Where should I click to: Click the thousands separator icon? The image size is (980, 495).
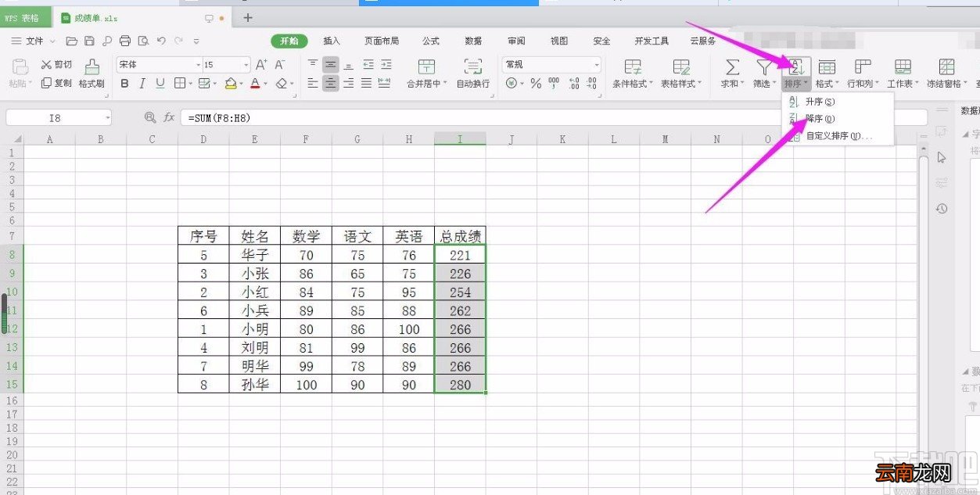click(554, 83)
